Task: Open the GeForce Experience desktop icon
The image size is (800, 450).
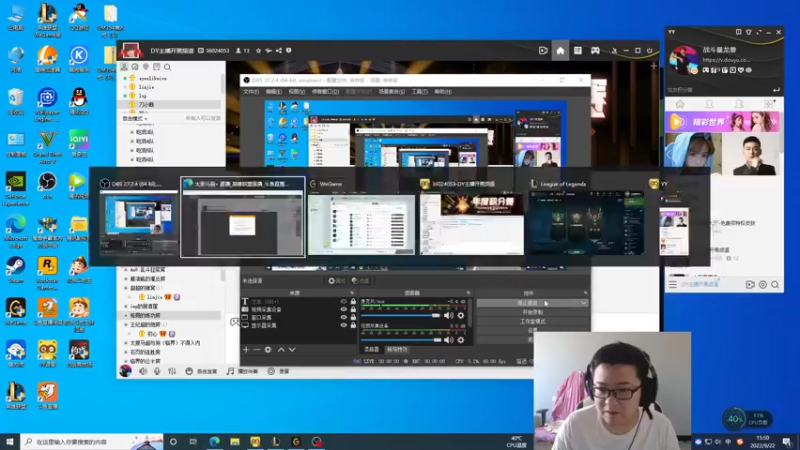Action: (16, 188)
